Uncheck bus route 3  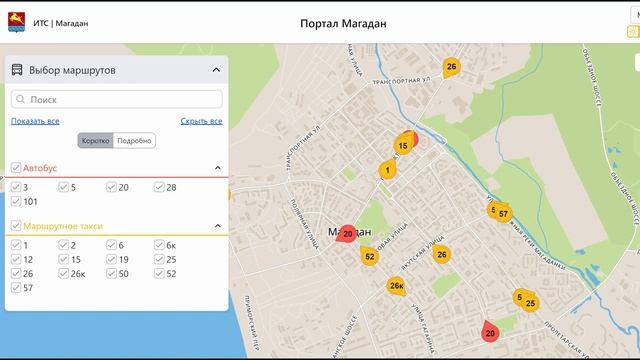[16, 187]
